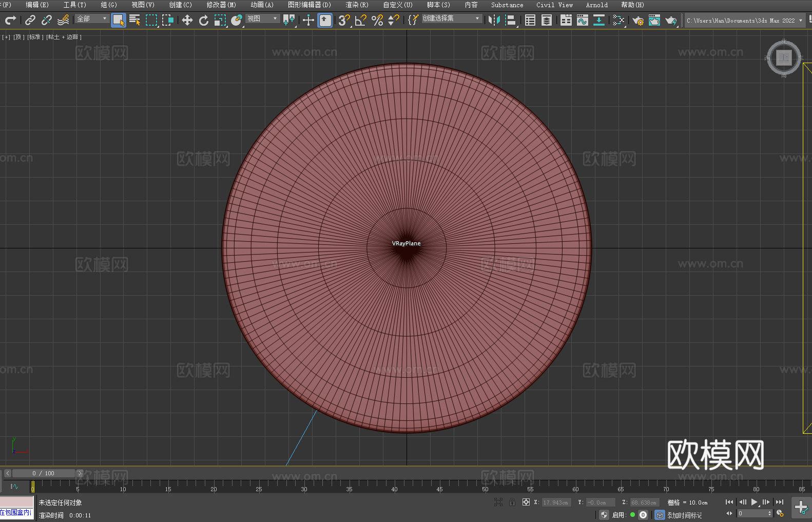Click Edit Named Selection Sets icon

pyautogui.click(x=413, y=20)
